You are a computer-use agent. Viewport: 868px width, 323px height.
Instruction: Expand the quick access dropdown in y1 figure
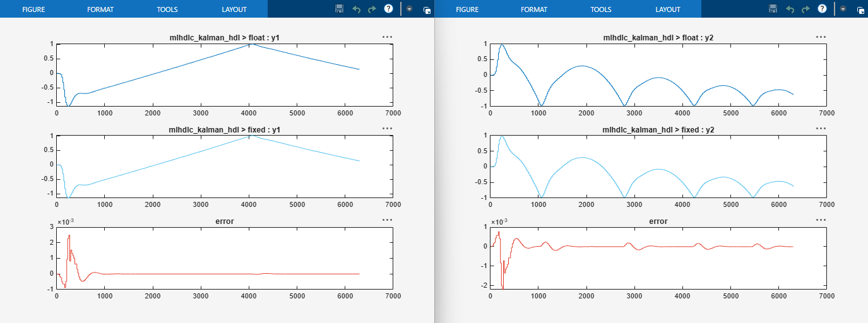point(409,9)
